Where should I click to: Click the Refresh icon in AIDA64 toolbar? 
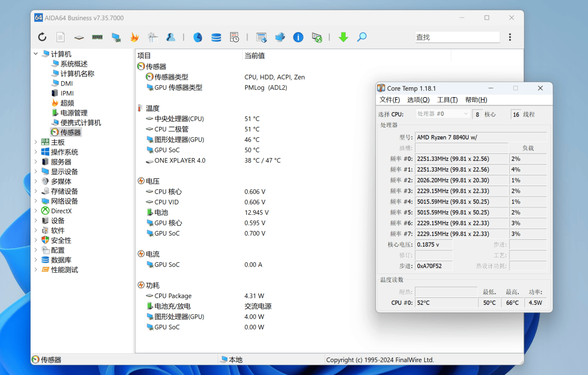click(42, 37)
